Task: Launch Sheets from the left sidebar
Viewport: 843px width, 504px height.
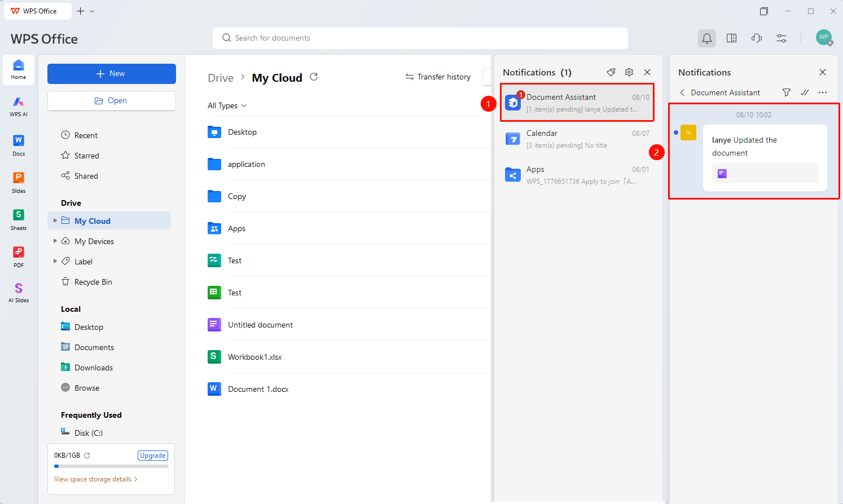Action: pyautogui.click(x=19, y=219)
